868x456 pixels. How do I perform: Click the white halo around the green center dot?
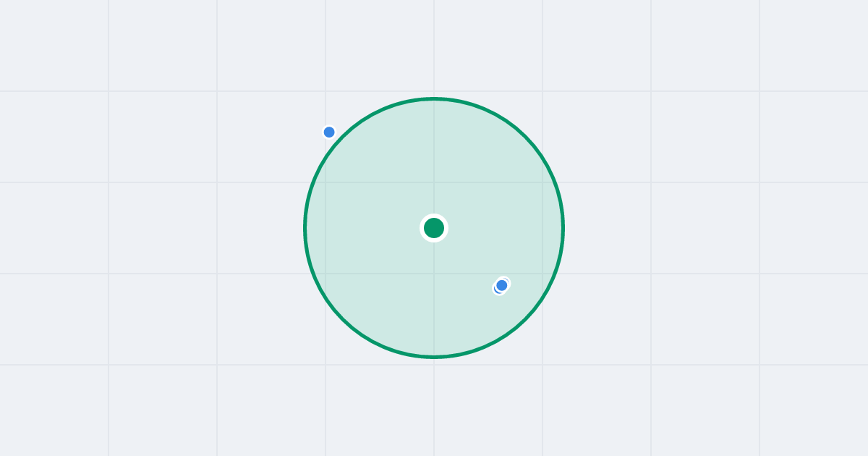point(434,216)
